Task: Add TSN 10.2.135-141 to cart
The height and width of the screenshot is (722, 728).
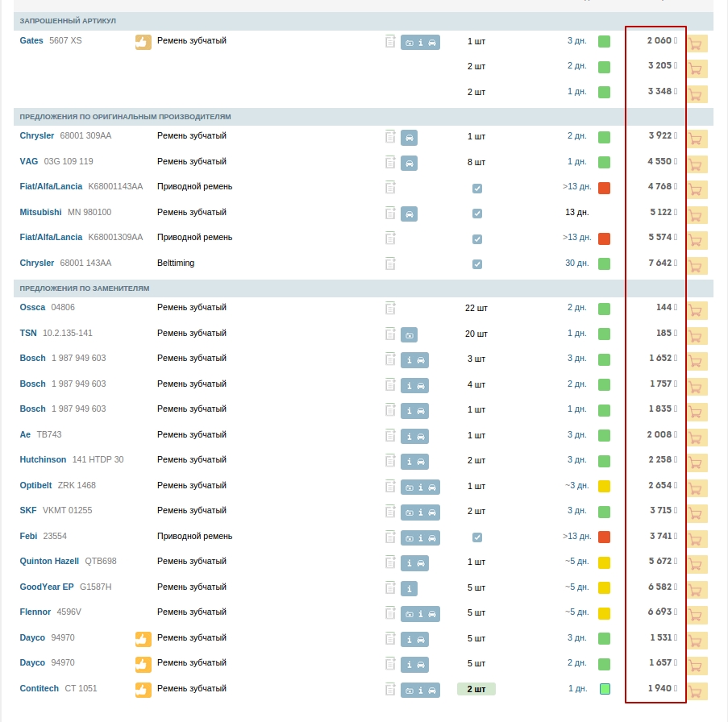Action: pyautogui.click(x=697, y=336)
